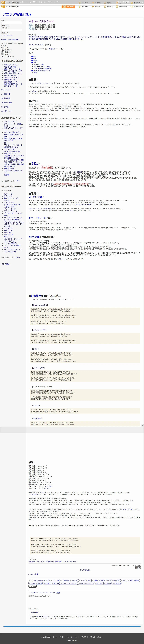Click the 未来予知 tag chip near page bottom
Image resolution: width=144 pixels, height=644 pixels.
point(116,580)
